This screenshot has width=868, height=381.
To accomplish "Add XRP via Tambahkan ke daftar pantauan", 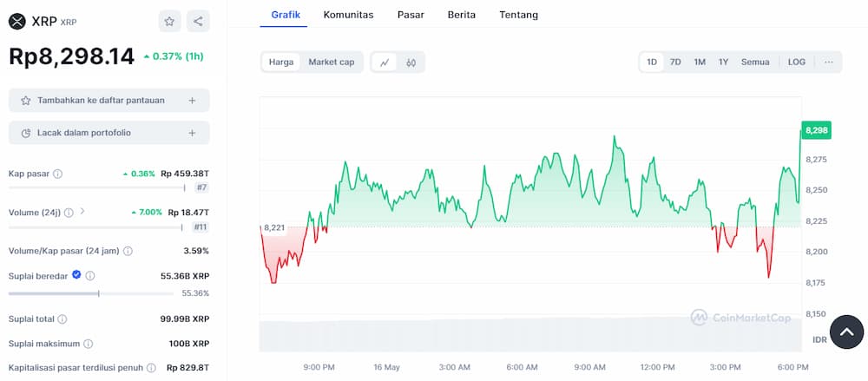I will 109,100.
